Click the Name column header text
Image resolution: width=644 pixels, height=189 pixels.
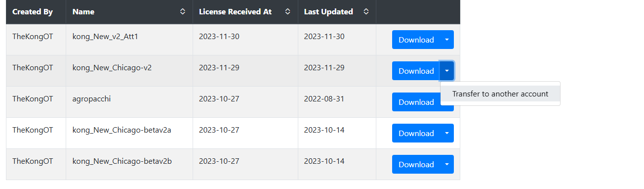pos(83,11)
